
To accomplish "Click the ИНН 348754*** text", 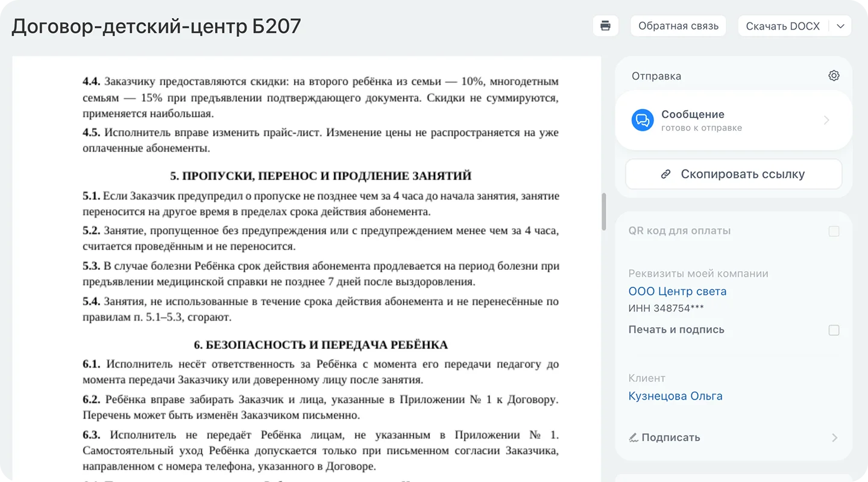I will click(x=666, y=308).
